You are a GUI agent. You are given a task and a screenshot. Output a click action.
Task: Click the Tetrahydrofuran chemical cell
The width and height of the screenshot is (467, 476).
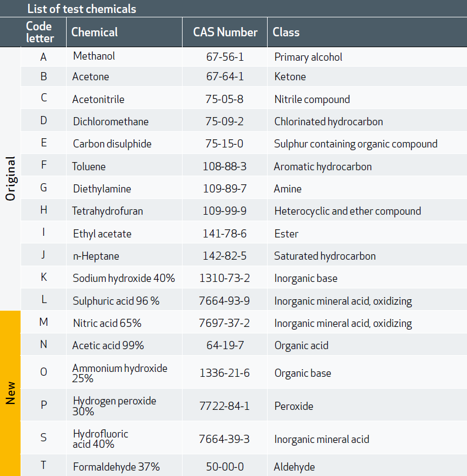(x=108, y=211)
